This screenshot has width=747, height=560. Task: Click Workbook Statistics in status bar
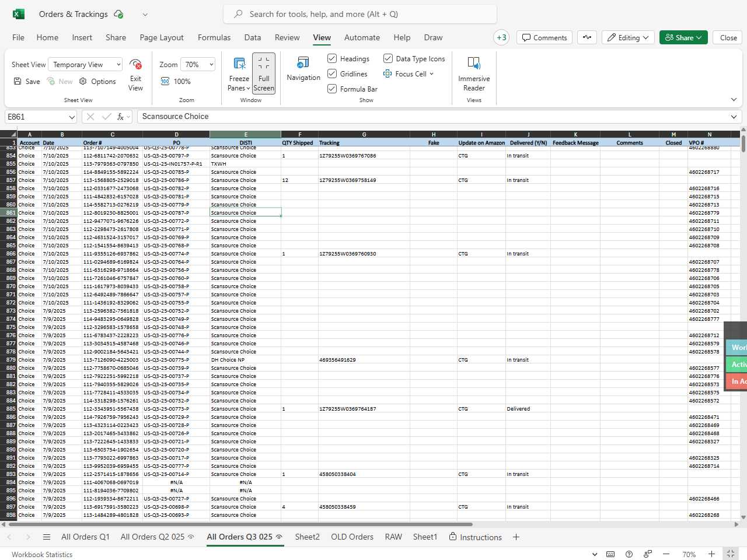[42, 554]
